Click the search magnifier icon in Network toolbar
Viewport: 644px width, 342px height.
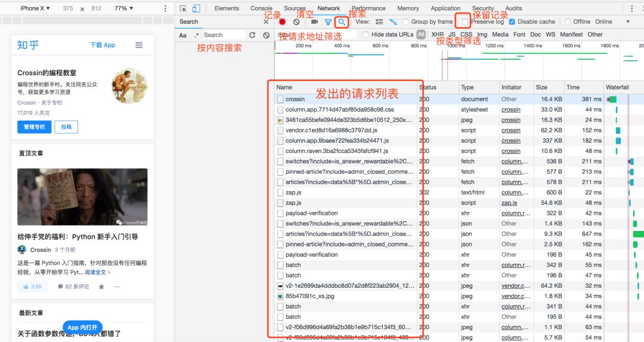pyautogui.click(x=341, y=22)
